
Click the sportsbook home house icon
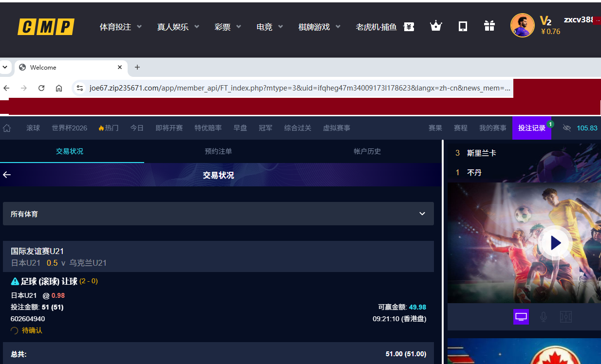click(7, 128)
